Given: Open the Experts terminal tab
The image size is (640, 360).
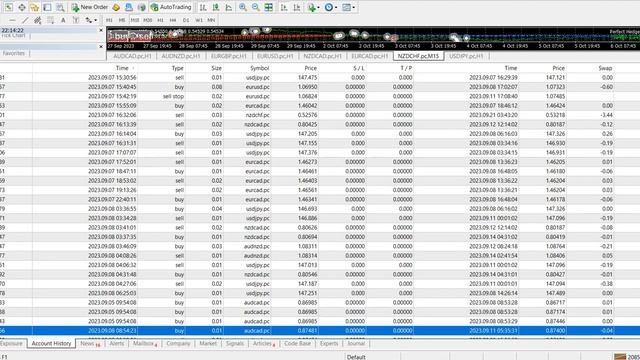Looking at the screenshot, I should pos(329,344).
